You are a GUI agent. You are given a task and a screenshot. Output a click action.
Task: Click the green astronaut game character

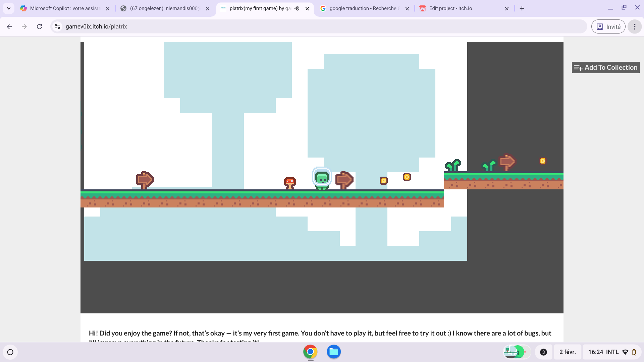[322, 179]
